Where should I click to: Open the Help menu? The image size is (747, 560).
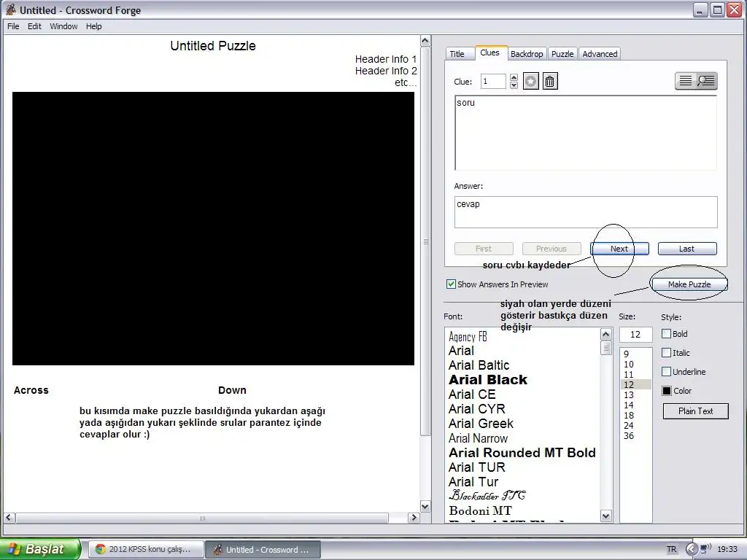pos(94,26)
